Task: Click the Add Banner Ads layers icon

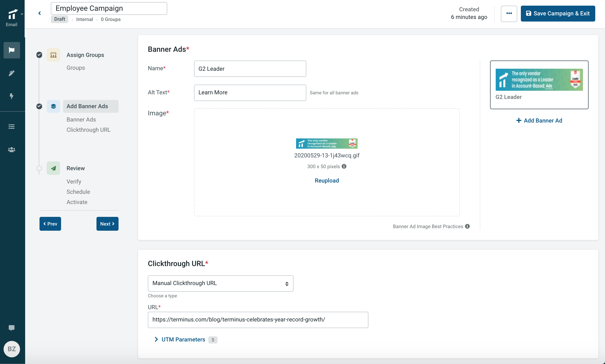Action: click(53, 106)
